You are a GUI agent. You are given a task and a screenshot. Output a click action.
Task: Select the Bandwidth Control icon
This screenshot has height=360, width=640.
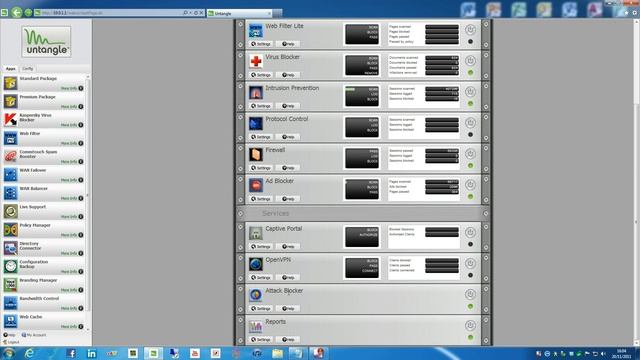tap(11, 303)
